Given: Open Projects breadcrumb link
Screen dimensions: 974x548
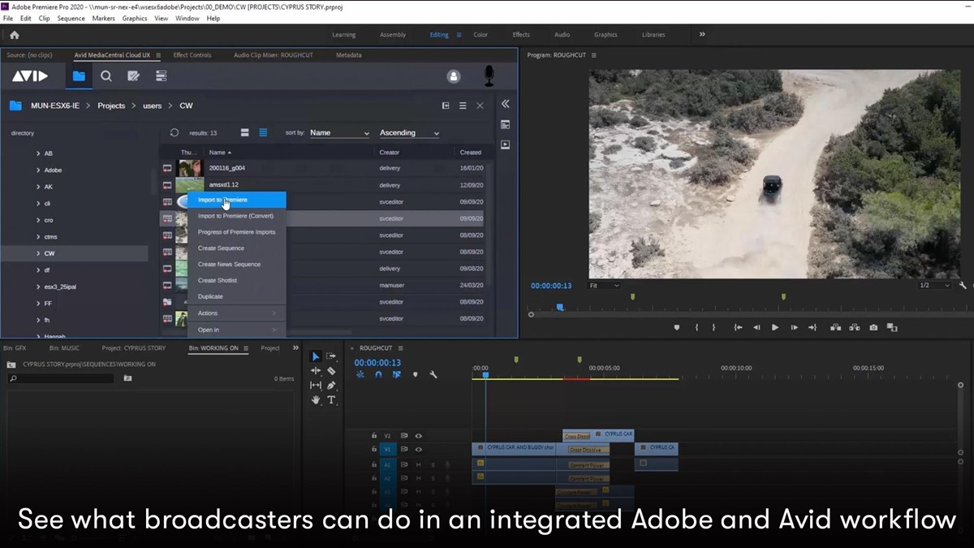Looking at the screenshot, I should pyautogui.click(x=111, y=106).
